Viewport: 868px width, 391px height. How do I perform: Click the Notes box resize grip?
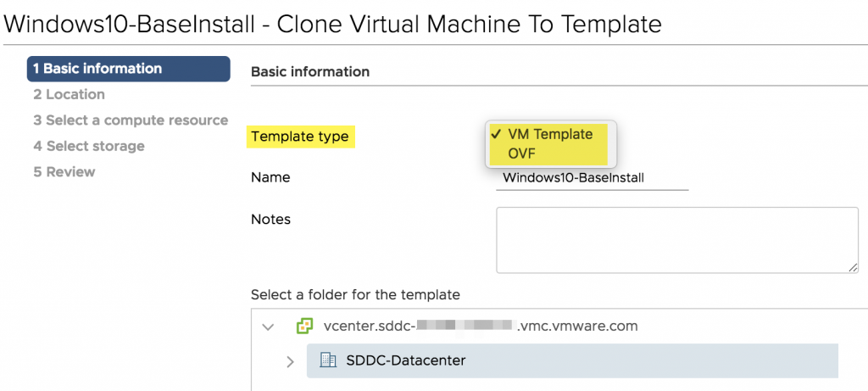(x=852, y=266)
